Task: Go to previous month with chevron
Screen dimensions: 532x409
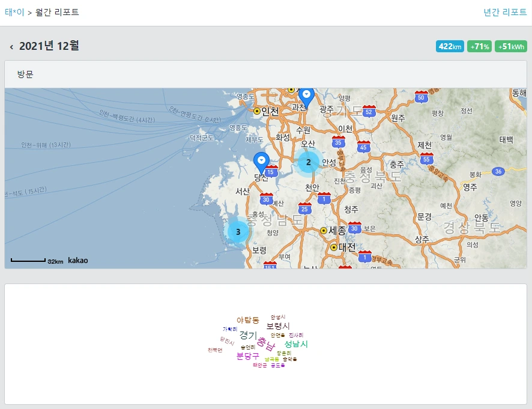Action: pyautogui.click(x=11, y=47)
